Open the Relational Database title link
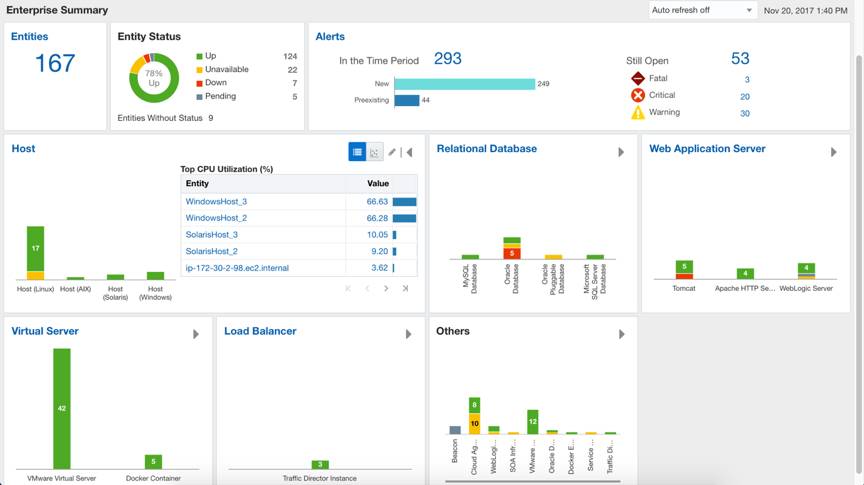Viewport: 864px width, 485px height. [487, 148]
